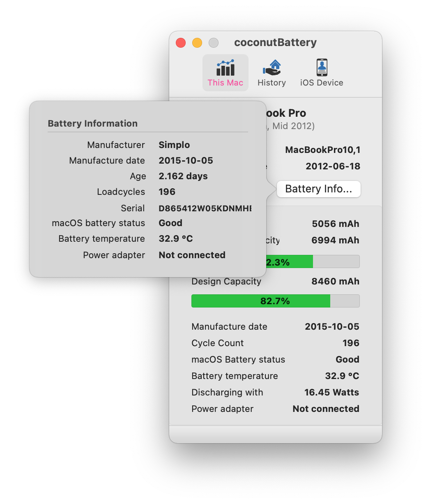Screen dimensions: 428x504
Task: Click the 6994 mAh capacity value
Action: 336,240
